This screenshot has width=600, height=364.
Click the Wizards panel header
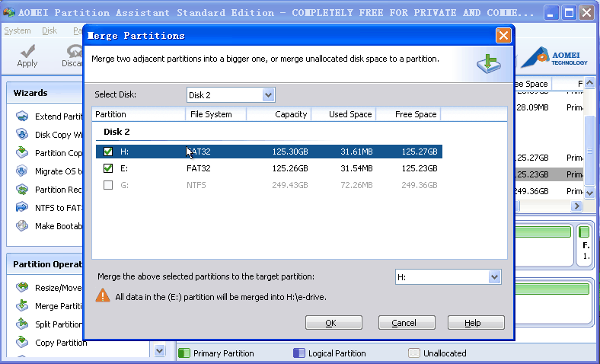[x=44, y=93]
